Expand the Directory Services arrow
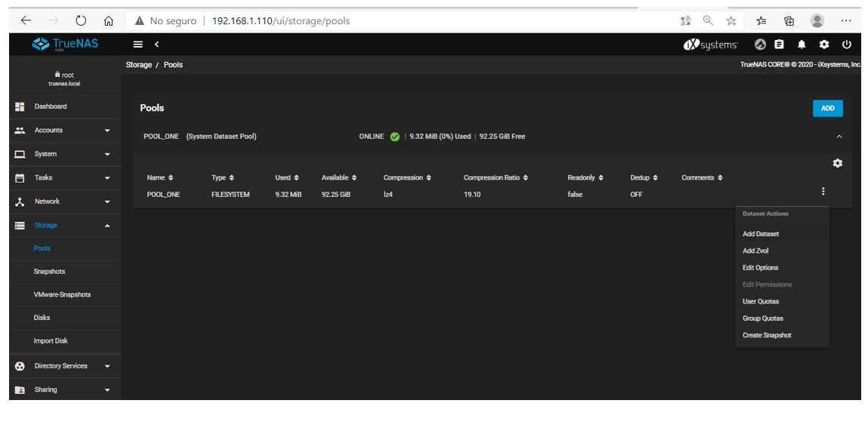Screen dimensions: 868x428 point(107,366)
